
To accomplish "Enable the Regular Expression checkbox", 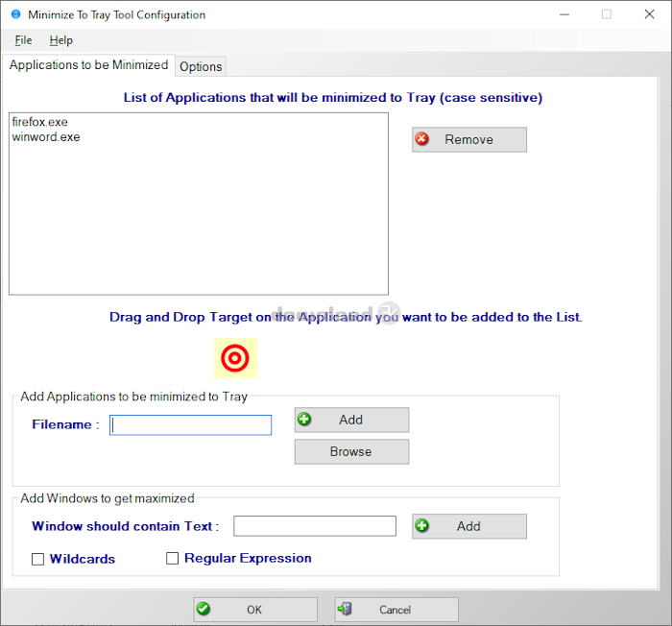I will [172, 558].
